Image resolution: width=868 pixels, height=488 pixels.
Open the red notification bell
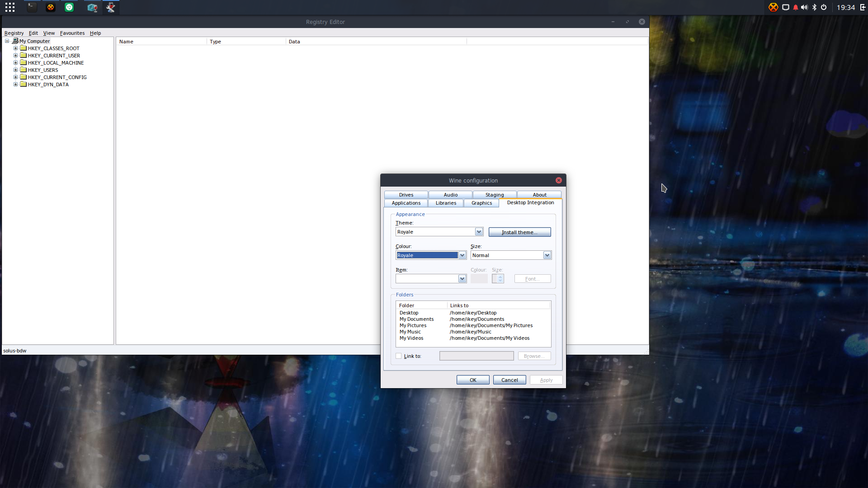pos(796,7)
